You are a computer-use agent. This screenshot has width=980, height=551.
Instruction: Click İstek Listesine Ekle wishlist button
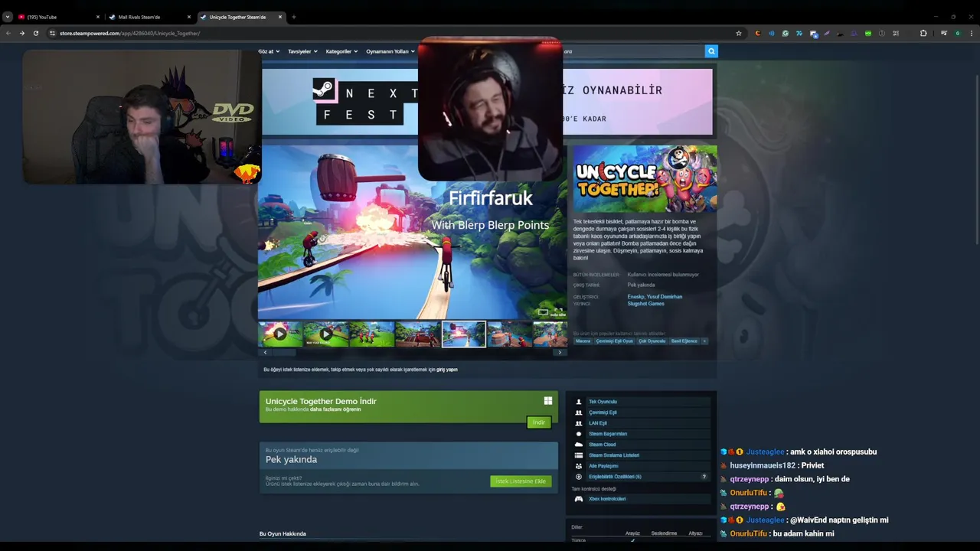pos(521,481)
